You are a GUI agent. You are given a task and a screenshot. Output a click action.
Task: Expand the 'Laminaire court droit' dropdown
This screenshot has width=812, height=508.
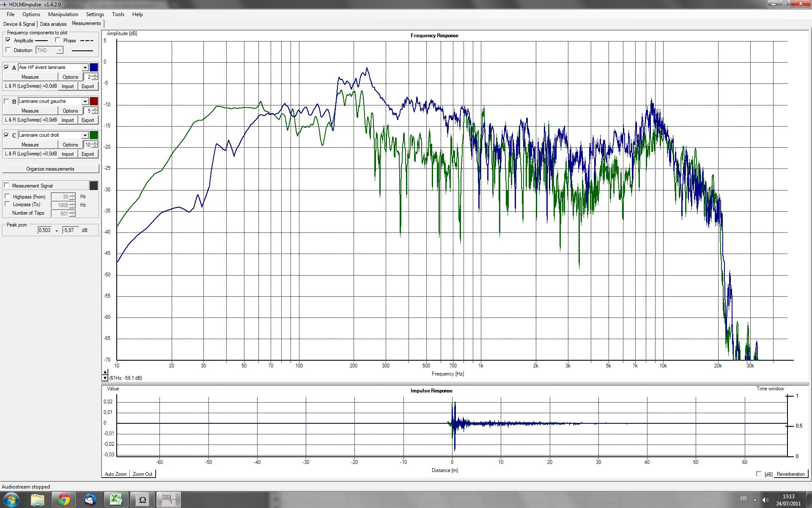pos(85,135)
